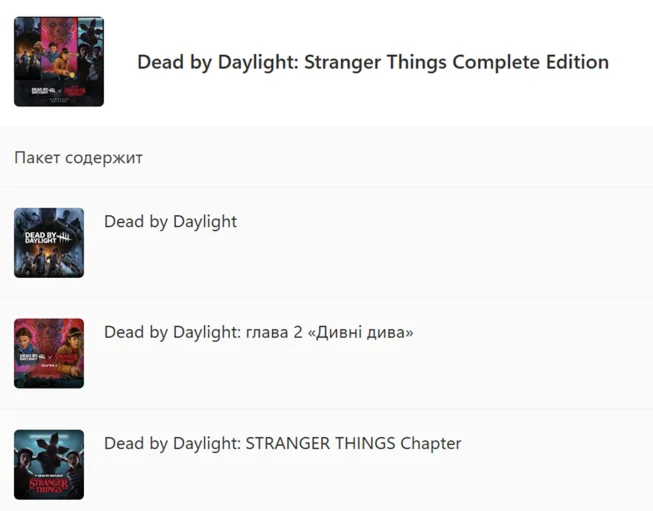Click the characters artwork atop the bundle cover
Image resolution: width=653 pixels, height=511 pixels.
click(59, 45)
